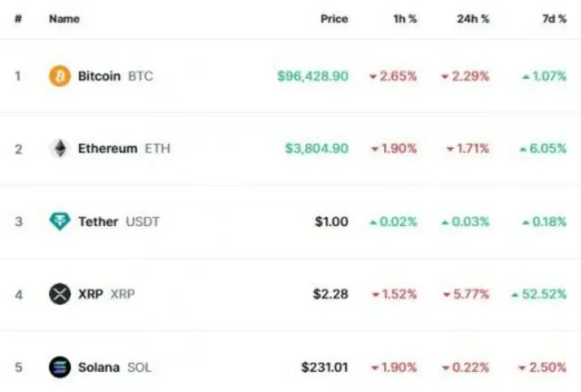This screenshot has width=581, height=392.
Task: Click Solana price $231.01
Action: pos(325,367)
